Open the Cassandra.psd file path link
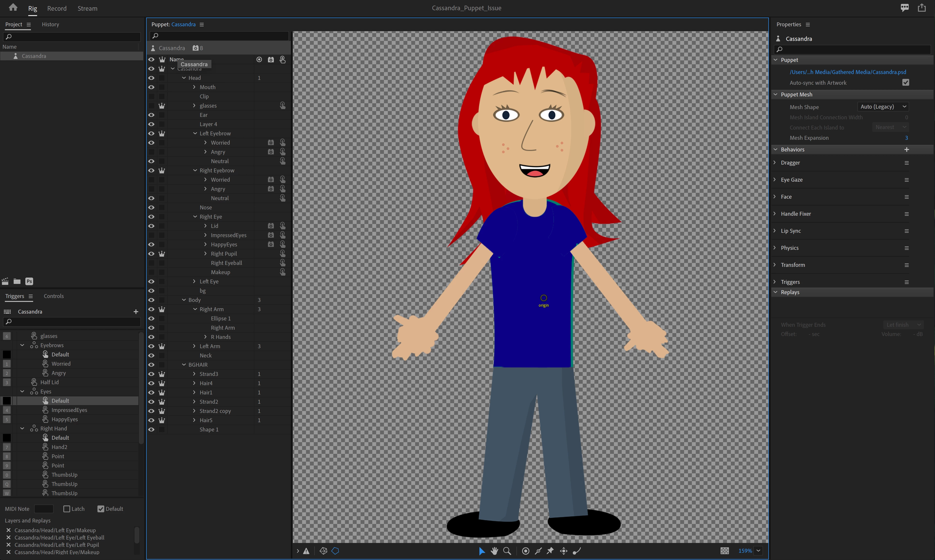The width and height of the screenshot is (935, 560). click(848, 72)
